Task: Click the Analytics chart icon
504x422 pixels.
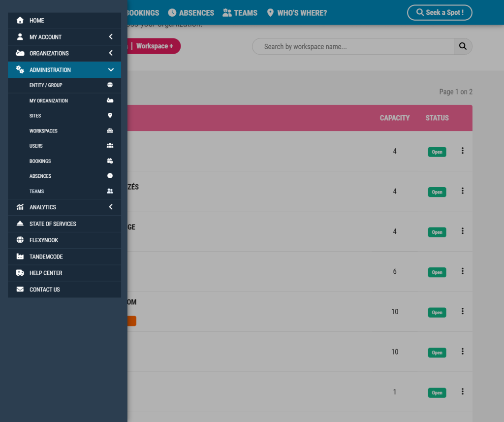Action: [20, 207]
